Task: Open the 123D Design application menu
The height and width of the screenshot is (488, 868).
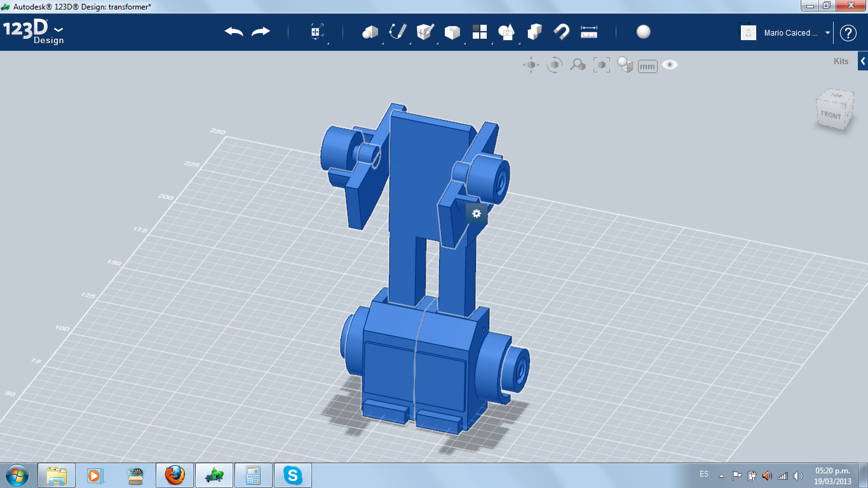Action: tap(33, 32)
